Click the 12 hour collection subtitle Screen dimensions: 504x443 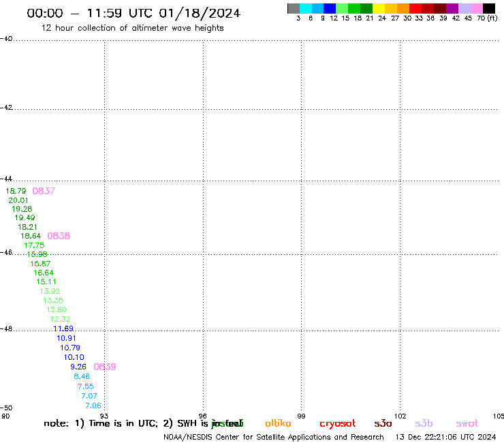click(x=132, y=29)
